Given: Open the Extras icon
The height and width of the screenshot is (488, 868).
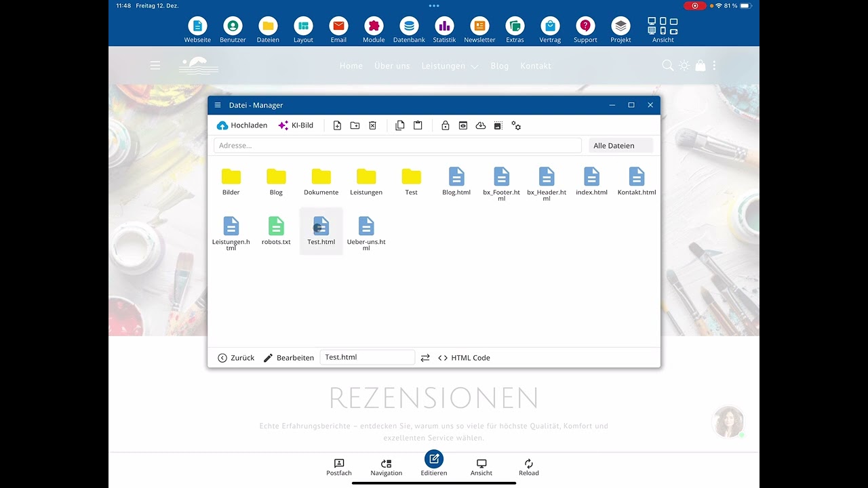Looking at the screenshot, I should tap(515, 30).
